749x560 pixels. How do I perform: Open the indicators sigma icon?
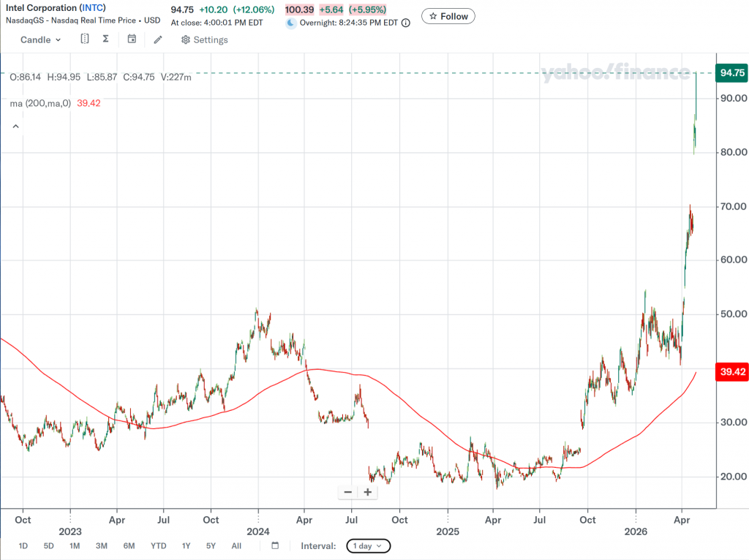tap(105, 39)
